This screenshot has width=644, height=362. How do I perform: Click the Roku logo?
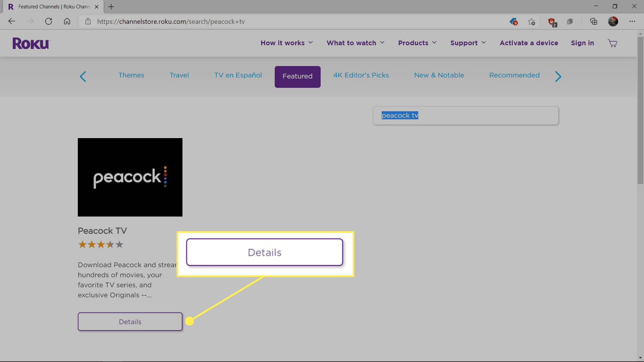(x=31, y=43)
